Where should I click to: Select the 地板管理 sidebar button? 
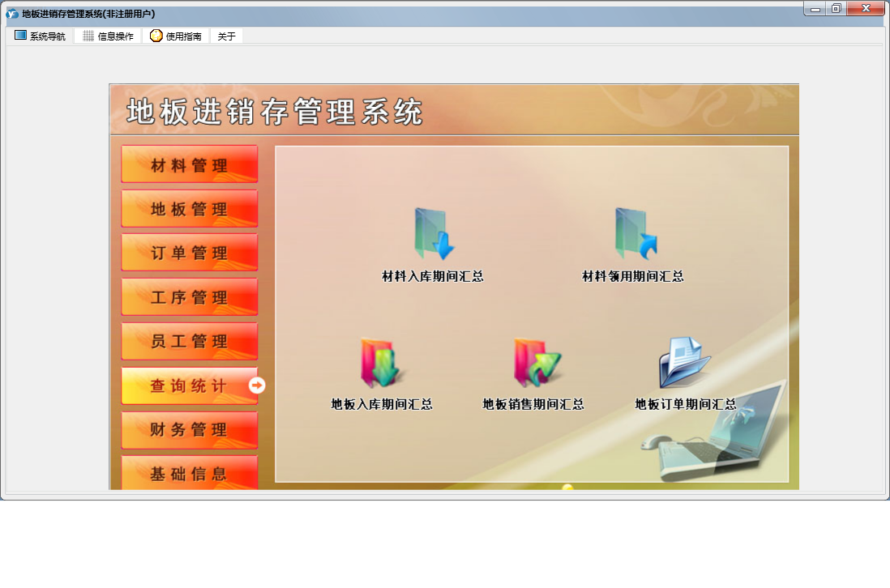190,208
